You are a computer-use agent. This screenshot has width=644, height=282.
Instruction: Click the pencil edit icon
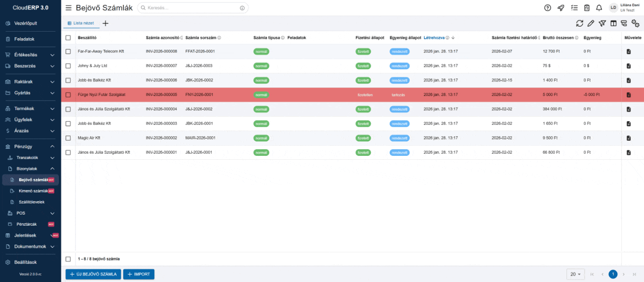[x=591, y=23]
